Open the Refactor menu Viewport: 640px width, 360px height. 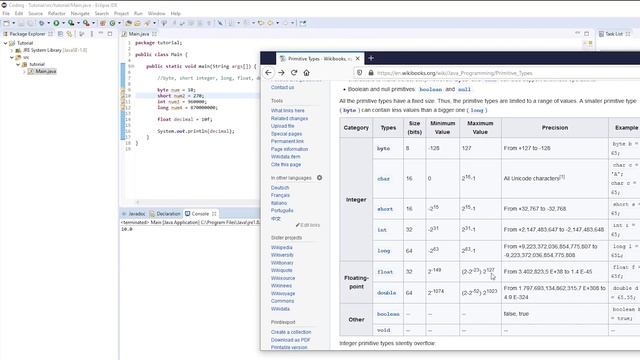point(57,13)
